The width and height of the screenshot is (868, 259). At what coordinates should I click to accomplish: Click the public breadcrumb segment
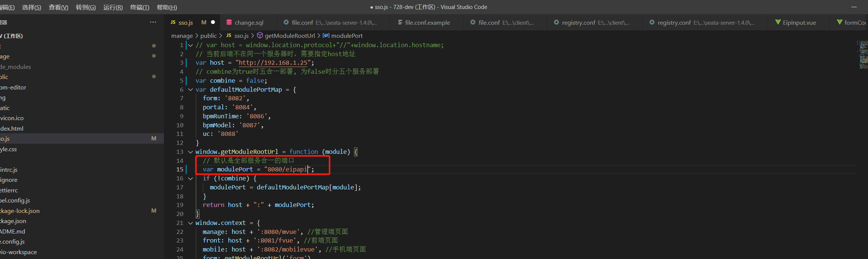[208, 36]
